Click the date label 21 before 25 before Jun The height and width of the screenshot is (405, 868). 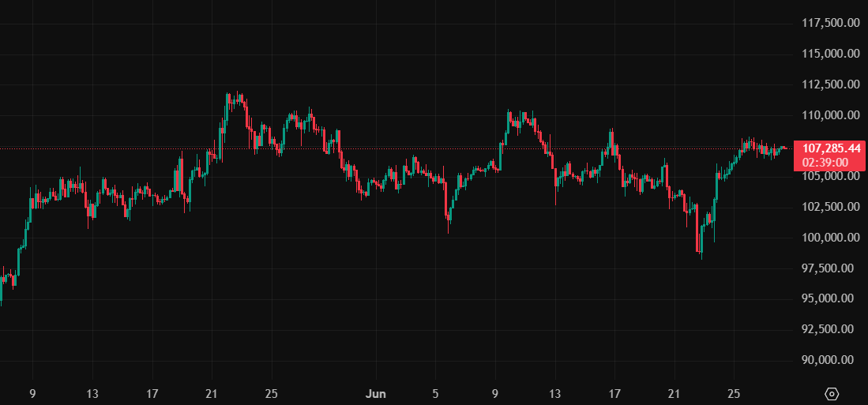(212, 395)
